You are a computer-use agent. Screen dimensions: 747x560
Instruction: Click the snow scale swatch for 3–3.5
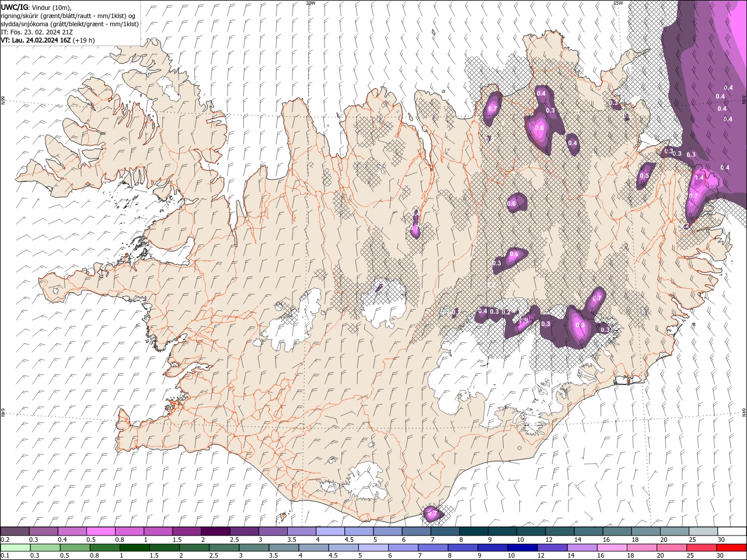[273, 531]
